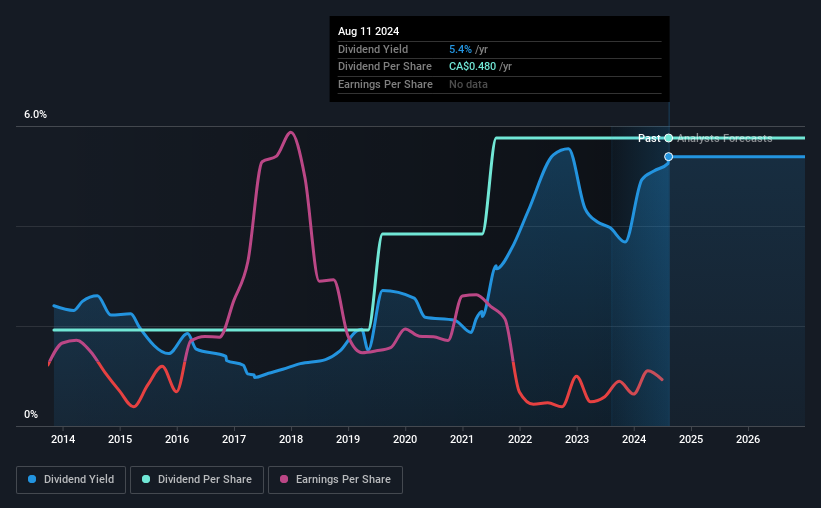
Task: Click the 2020 x-axis label
Action: (405, 439)
